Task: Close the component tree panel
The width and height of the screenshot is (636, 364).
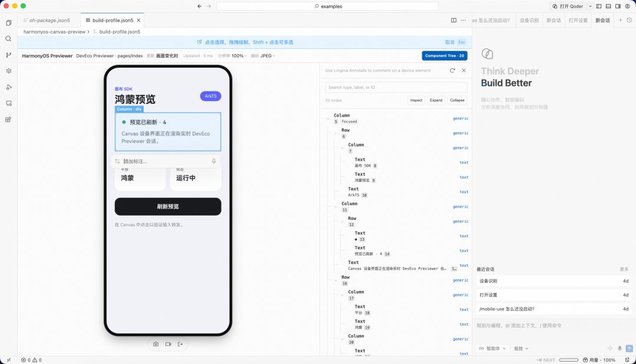Action: [463, 71]
